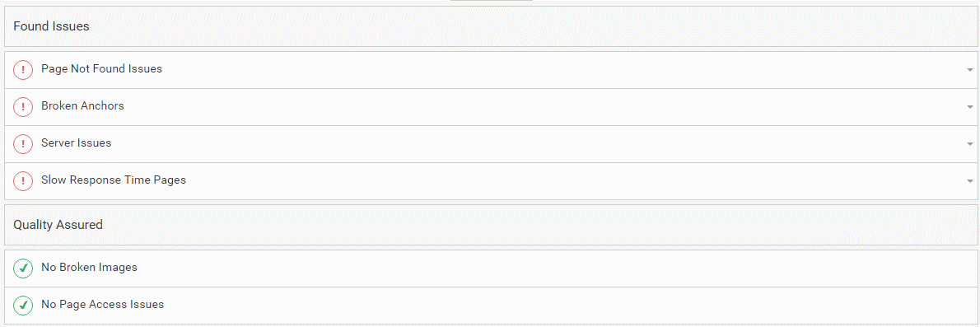The height and width of the screenshot is (327, 980).
Task: Click the green checkmark for No Broken Images
Action: pyautogui.click(x=23, y=269)
